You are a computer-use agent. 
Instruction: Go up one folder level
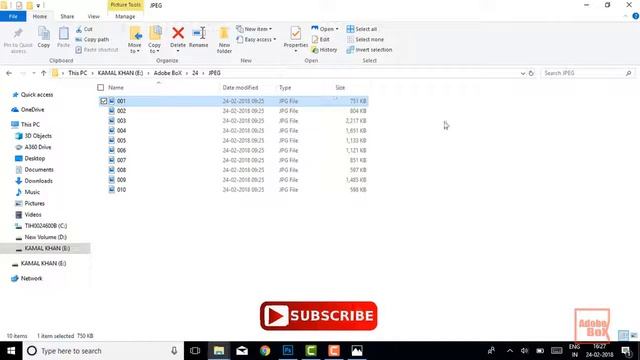point(44,73)
